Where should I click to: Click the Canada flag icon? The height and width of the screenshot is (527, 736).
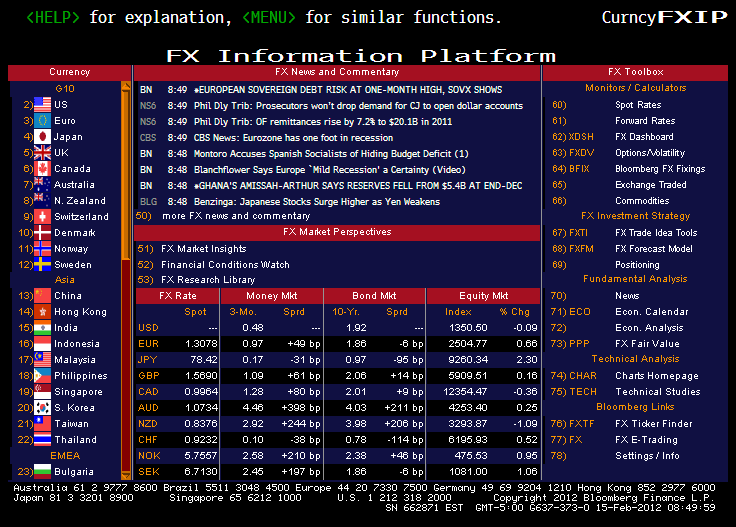(42, 169)
